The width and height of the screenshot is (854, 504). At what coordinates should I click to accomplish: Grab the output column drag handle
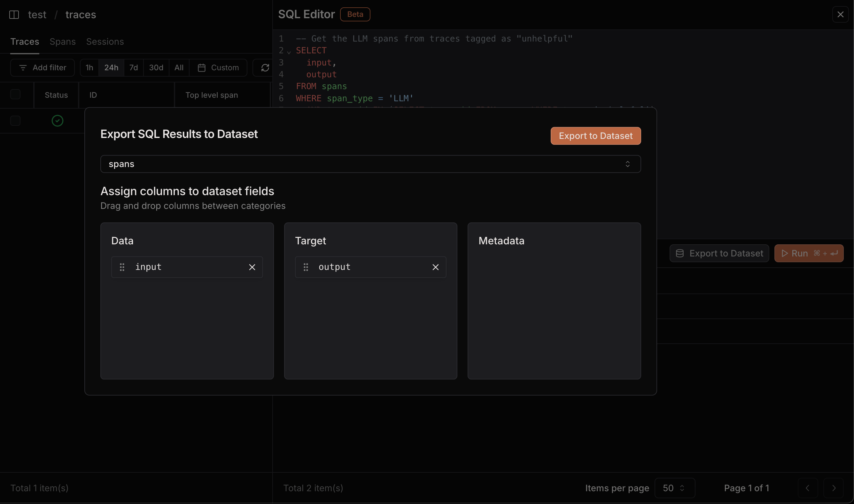[306, 267]
